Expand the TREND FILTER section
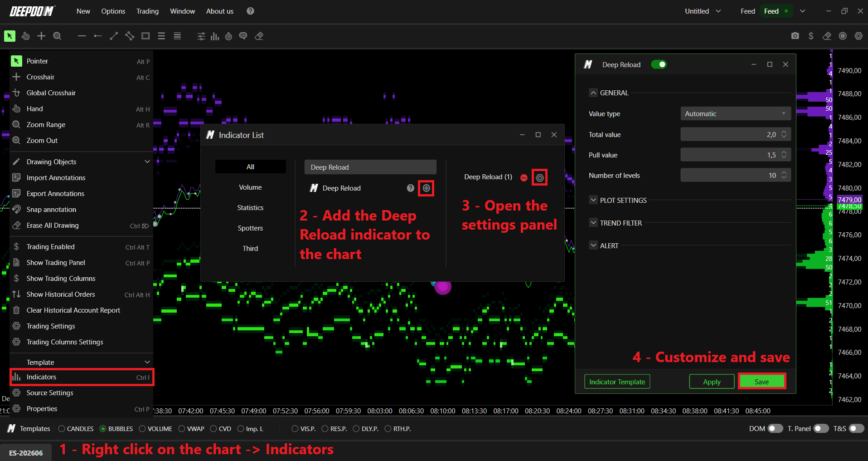The image size is (868, 461). 593,223
